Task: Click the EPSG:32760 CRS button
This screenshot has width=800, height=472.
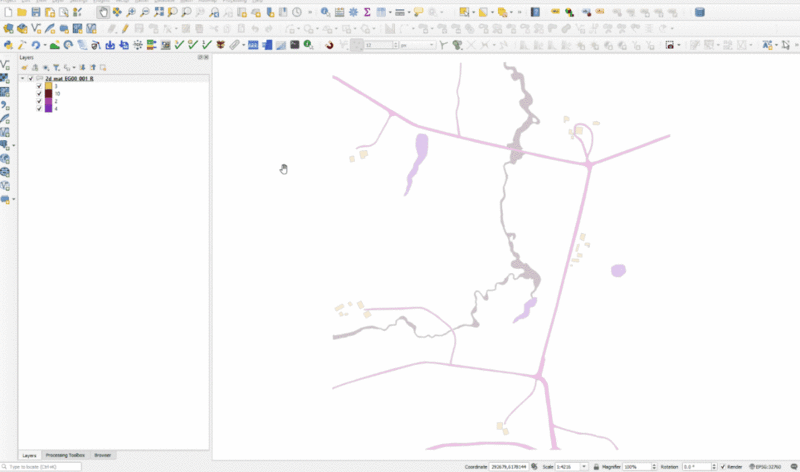Action: coord(768,466)
